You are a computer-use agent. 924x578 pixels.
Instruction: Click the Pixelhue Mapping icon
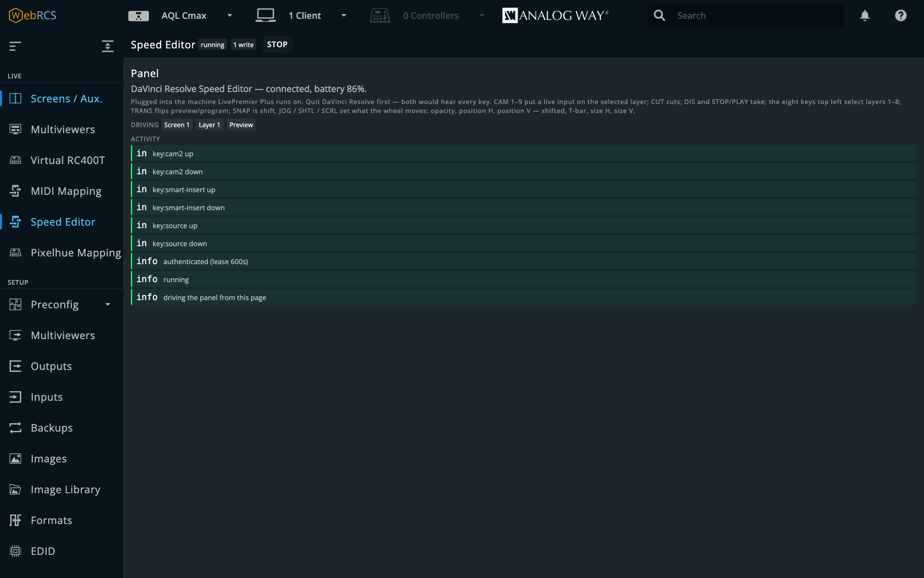click(x=15, y=253)
